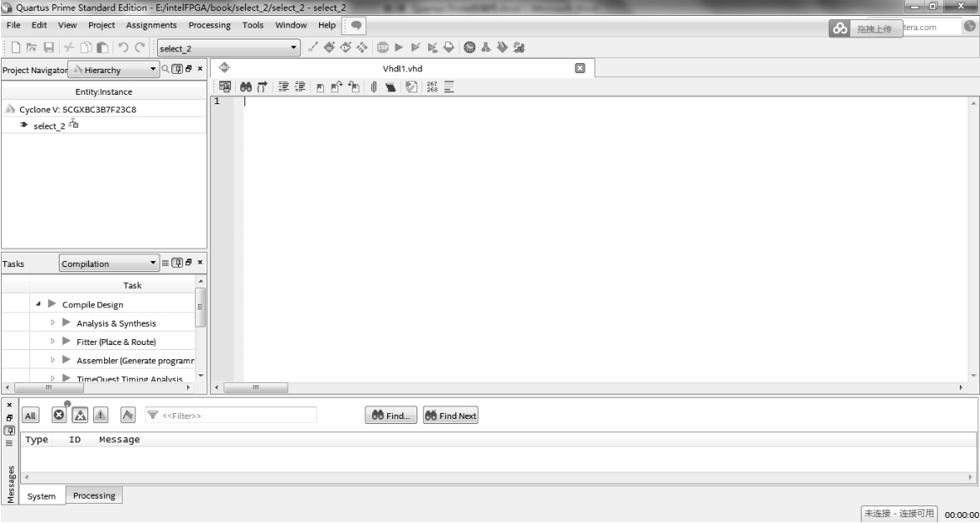Open the TimeQuest Timing Analyzer clock icon

[x=469, y=48]
